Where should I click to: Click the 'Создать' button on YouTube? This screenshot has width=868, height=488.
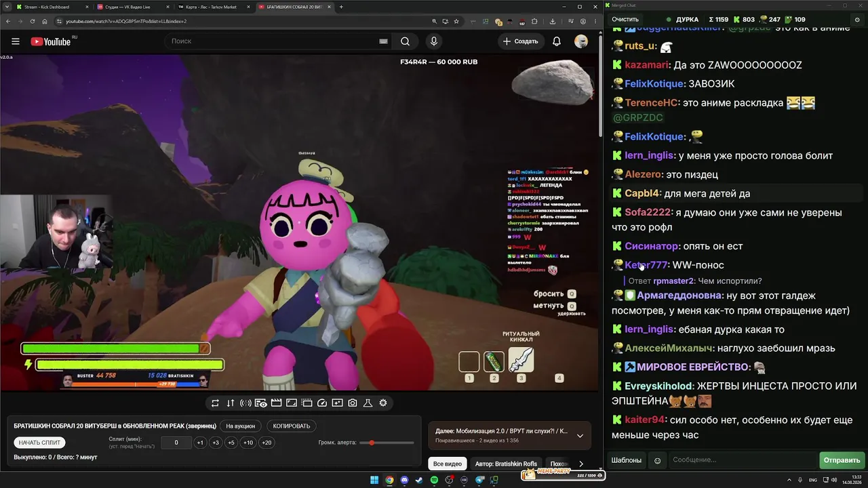520,41
